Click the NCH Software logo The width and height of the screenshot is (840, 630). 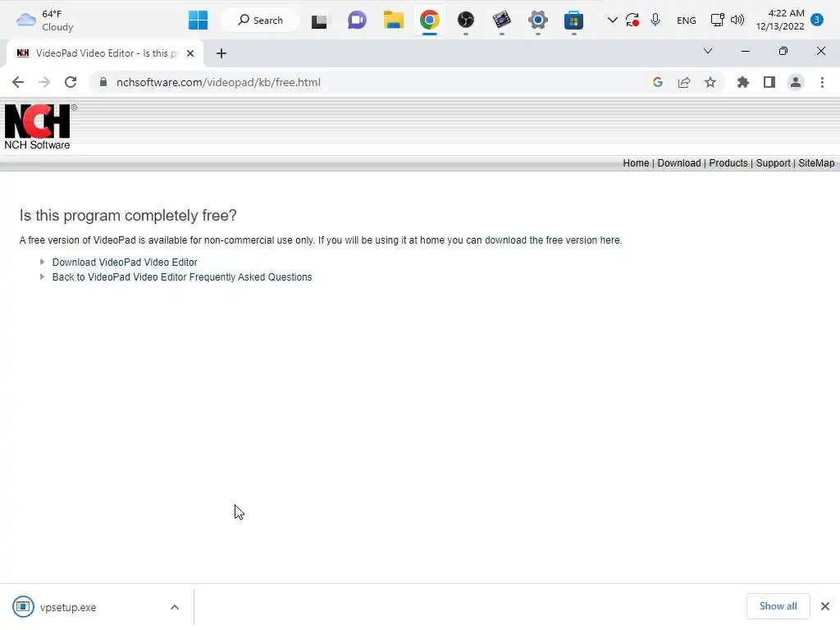[x=38, y=127]
